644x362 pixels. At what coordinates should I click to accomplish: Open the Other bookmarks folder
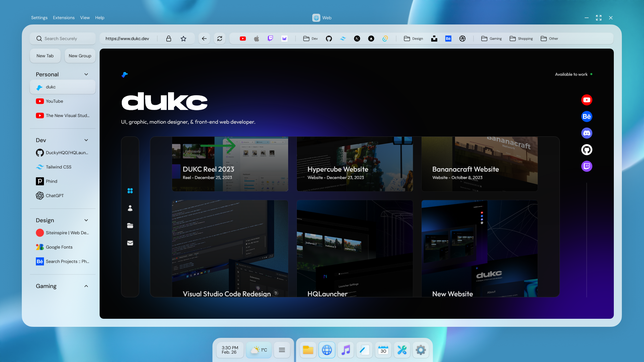[549, 39]
